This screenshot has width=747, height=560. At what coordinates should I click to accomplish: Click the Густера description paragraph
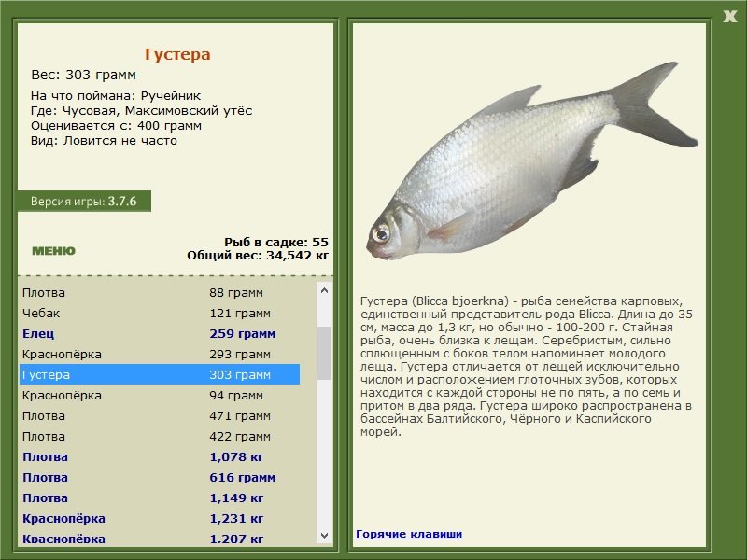coord(527,366)
